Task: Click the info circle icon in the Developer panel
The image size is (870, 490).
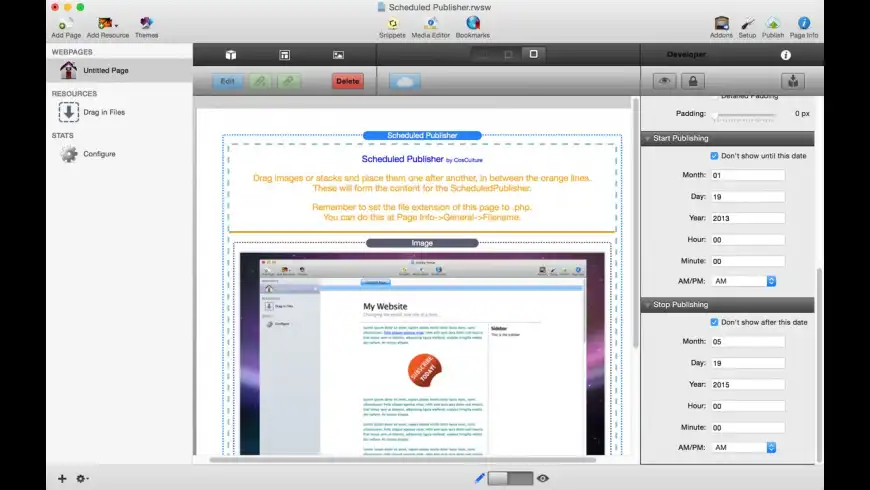Action: click(x=786, y=55)
